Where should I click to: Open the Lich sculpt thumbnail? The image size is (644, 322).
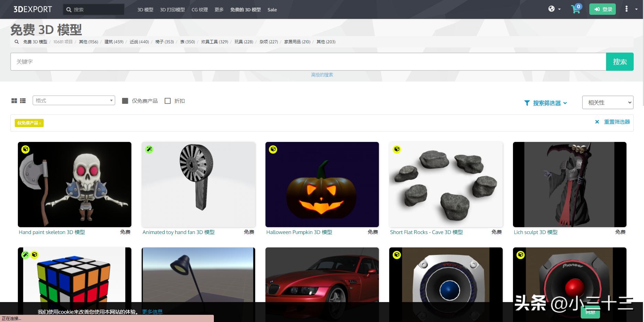[570, 185]
